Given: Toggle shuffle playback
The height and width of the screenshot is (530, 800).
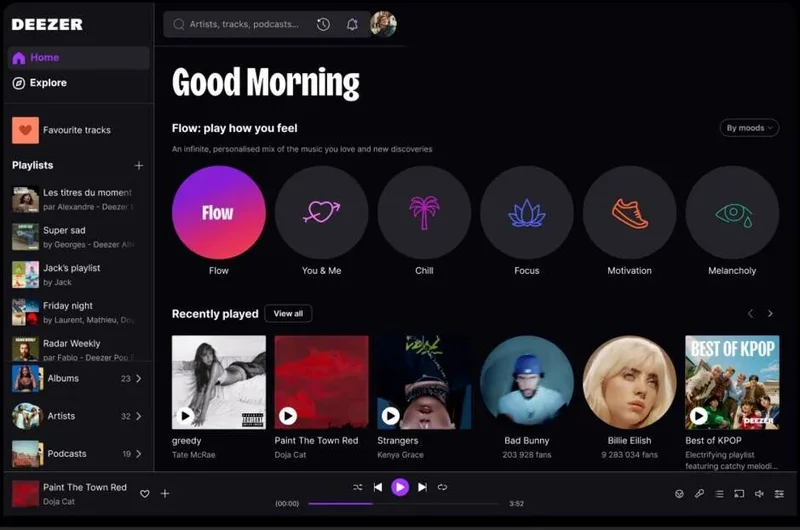Looking at the screenshot, I should pos(357,487).
